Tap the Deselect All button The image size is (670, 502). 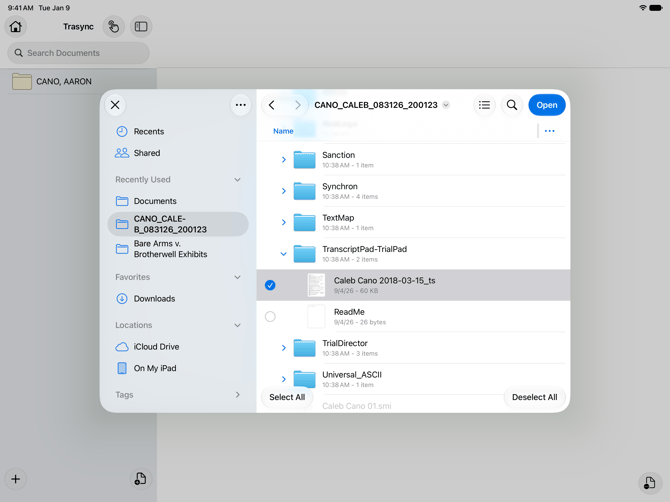(x=535, y=397)
